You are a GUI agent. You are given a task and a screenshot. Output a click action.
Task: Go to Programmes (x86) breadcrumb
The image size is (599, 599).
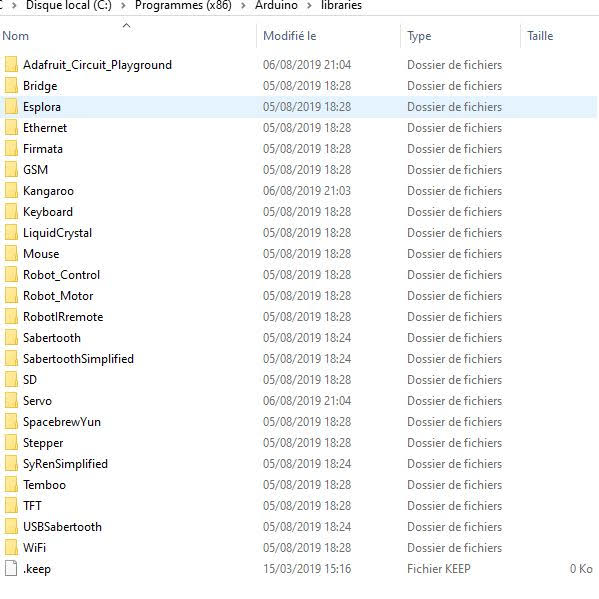pos(183,5)
